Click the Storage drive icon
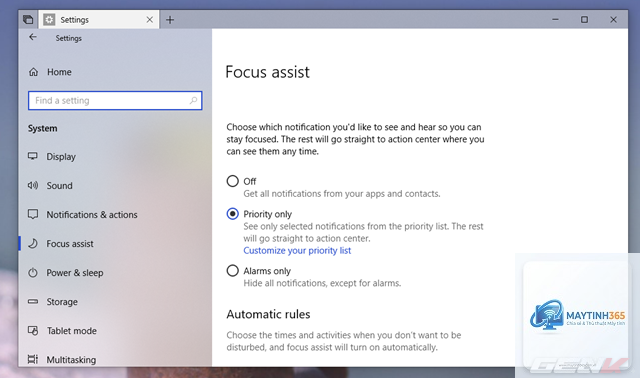The height and width of the screenshot is (378, 640). (33, 302)
